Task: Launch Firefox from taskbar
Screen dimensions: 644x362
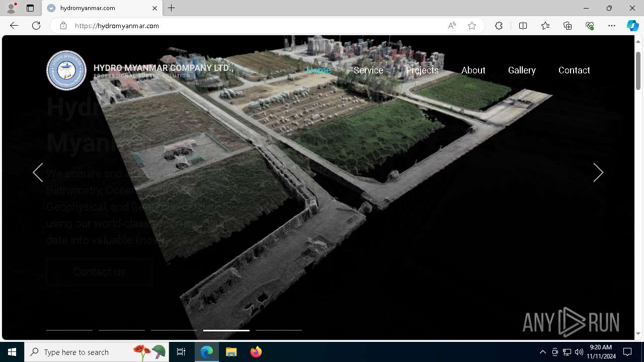Action: [x=256, y=352]
